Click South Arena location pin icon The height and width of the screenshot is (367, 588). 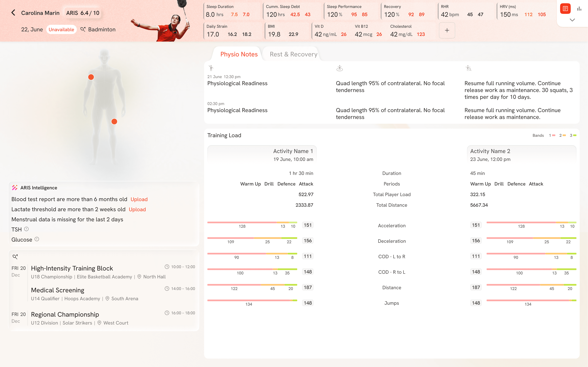click(107, 299)
